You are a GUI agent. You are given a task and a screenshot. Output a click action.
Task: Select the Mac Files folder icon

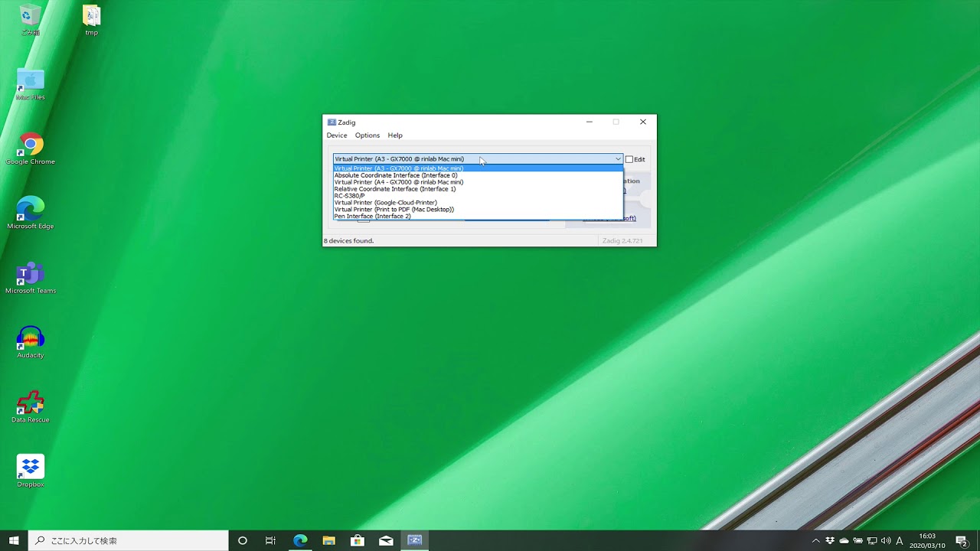coord(31,84)
